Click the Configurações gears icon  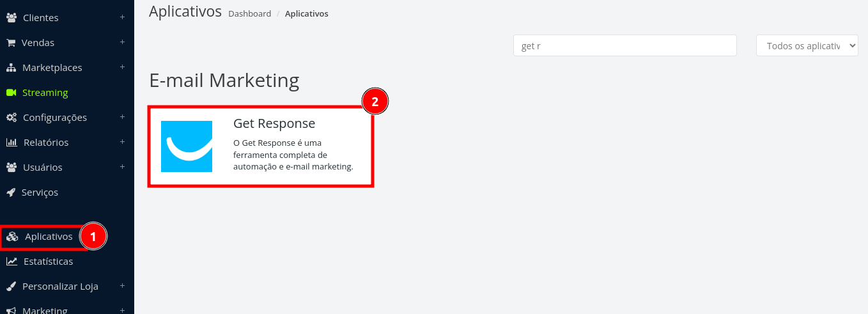pos(11,118)
